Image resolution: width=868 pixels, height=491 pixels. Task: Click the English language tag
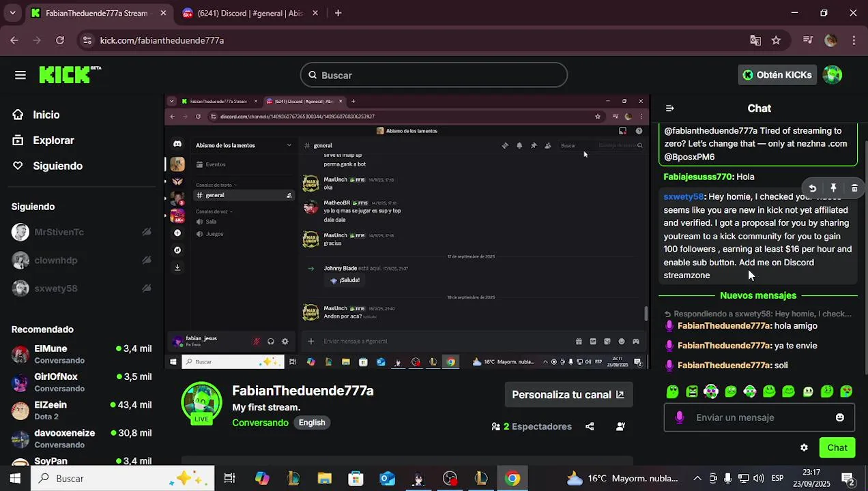pos(312,423)
